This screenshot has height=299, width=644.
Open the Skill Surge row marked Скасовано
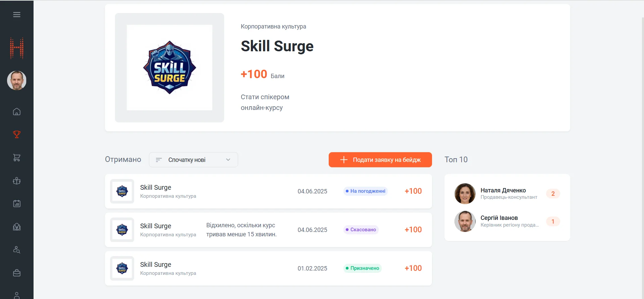coord(268,230)
